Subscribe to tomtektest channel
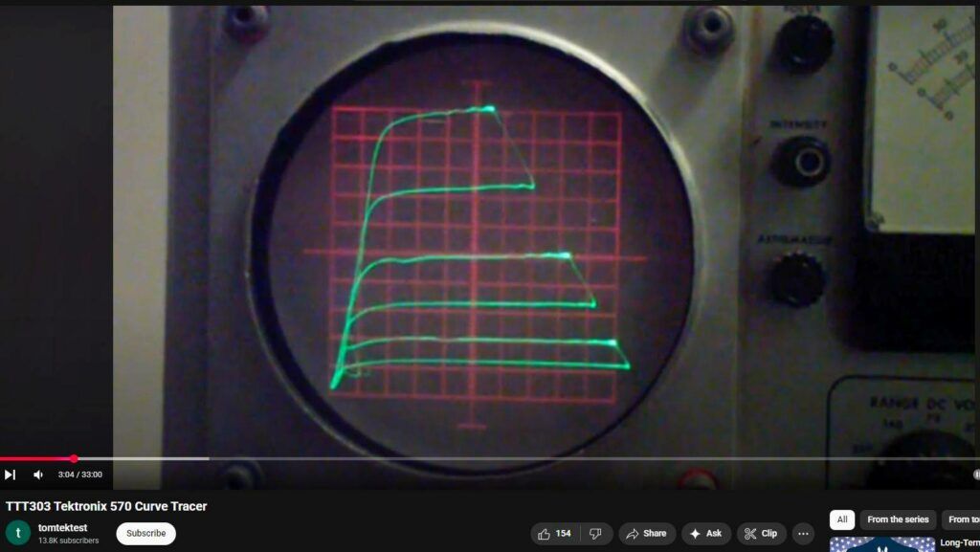Image resolution: width=980 pixels, height=552 pixels. (145, 533)
